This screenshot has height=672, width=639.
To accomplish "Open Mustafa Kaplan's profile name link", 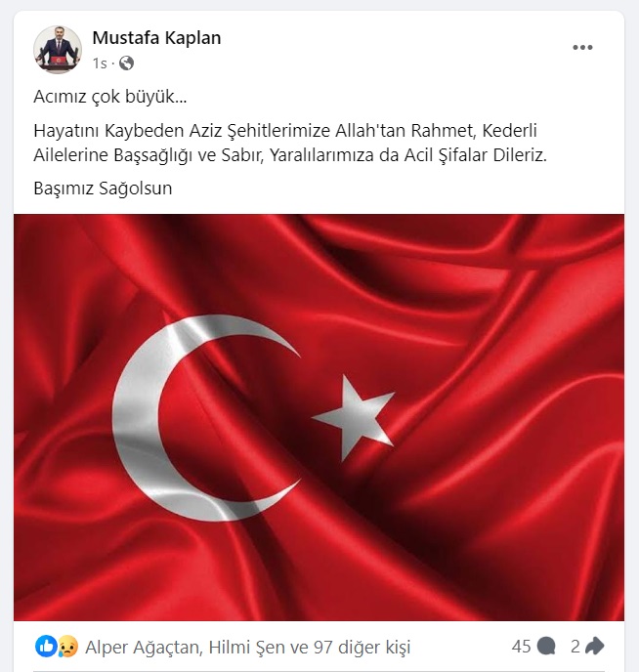I will coord(157,38).
